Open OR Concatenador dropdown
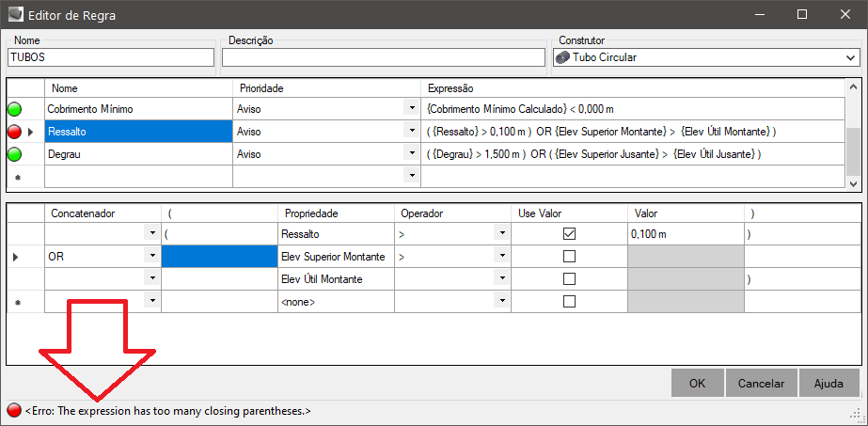This screenshot has height=426, width=868. tap(151, 257)
